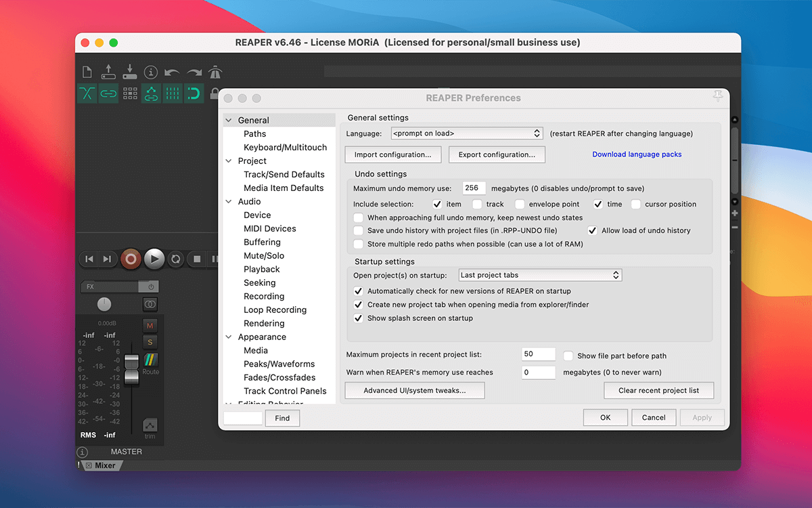Uncheck the 'item' include selection checkbox
The height and width of the screenshot is (508, 812).
pyautogui.click(x=437, y=204)
